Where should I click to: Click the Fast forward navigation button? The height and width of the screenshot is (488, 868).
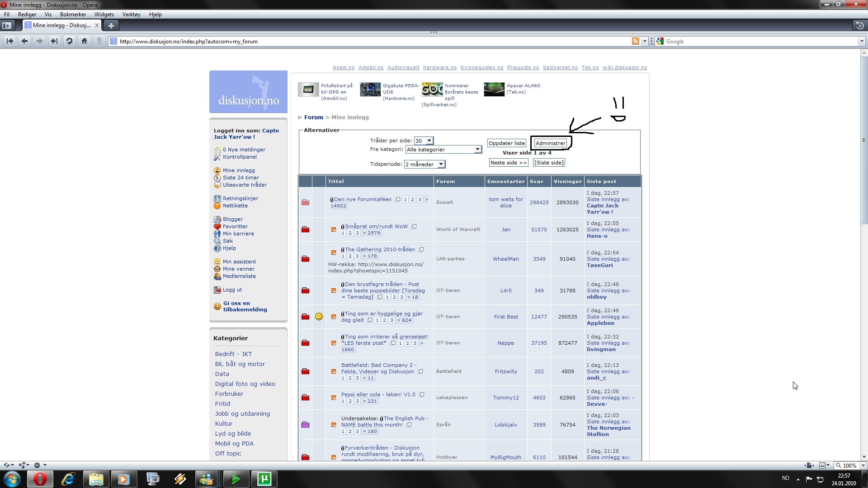click(x=54, y=41)
